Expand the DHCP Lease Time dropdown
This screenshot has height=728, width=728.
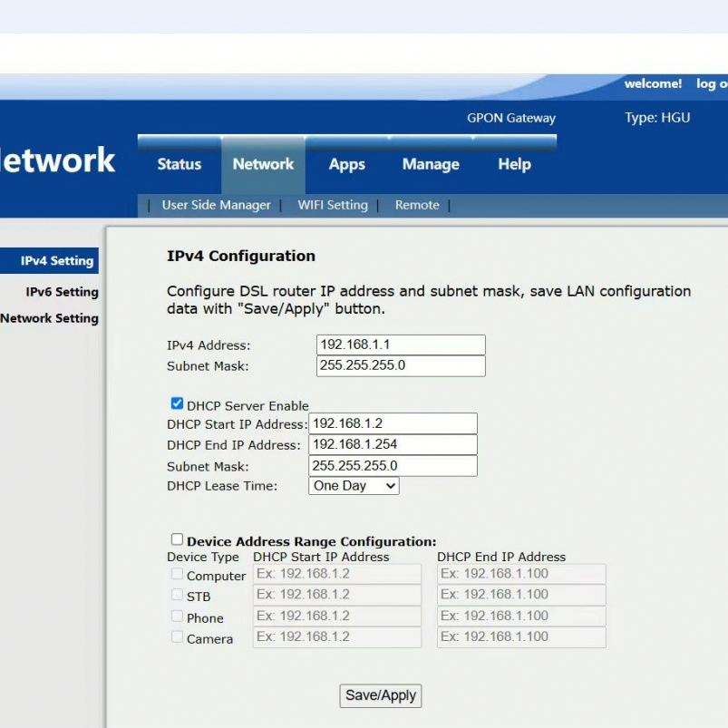pos(354,486)
